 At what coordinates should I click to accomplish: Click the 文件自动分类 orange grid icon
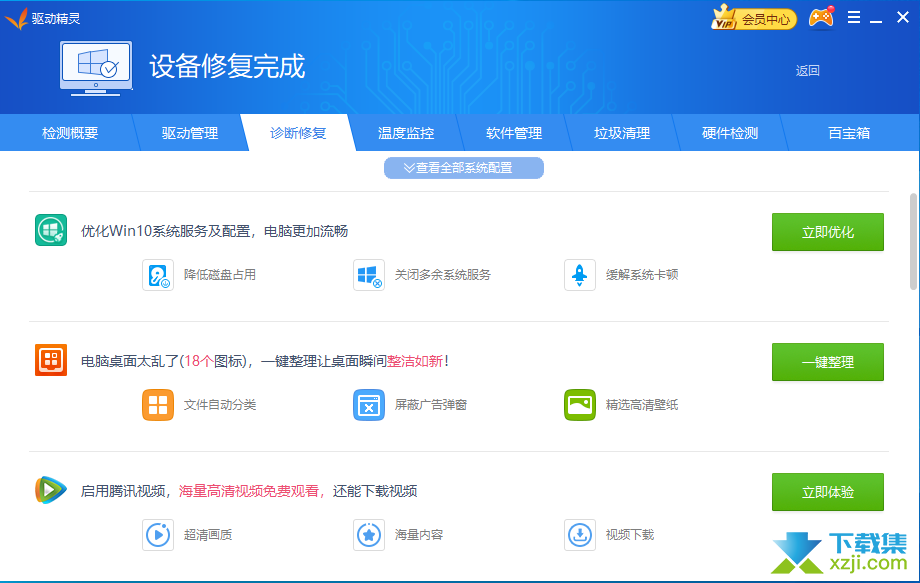(x=158, y=405)
